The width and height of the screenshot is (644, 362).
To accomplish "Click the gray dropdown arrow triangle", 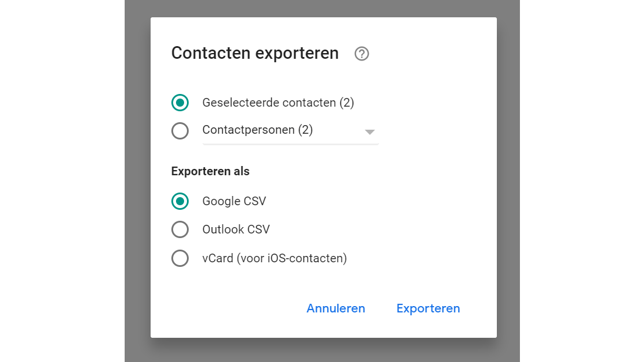I will (x=370, y=132).
